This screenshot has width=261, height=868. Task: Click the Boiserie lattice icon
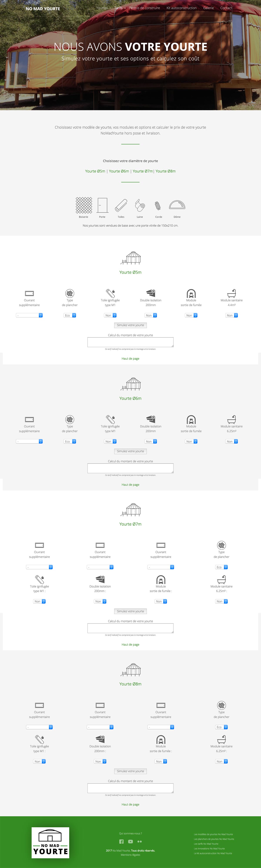pos(84,205)
